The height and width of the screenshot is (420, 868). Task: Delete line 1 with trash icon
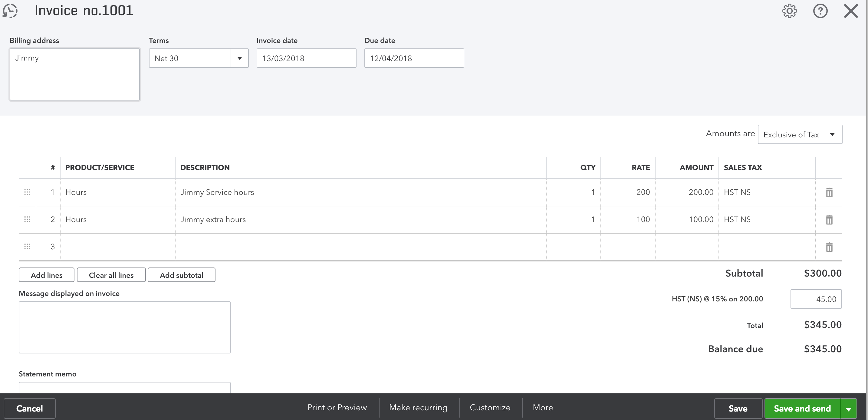829,193
